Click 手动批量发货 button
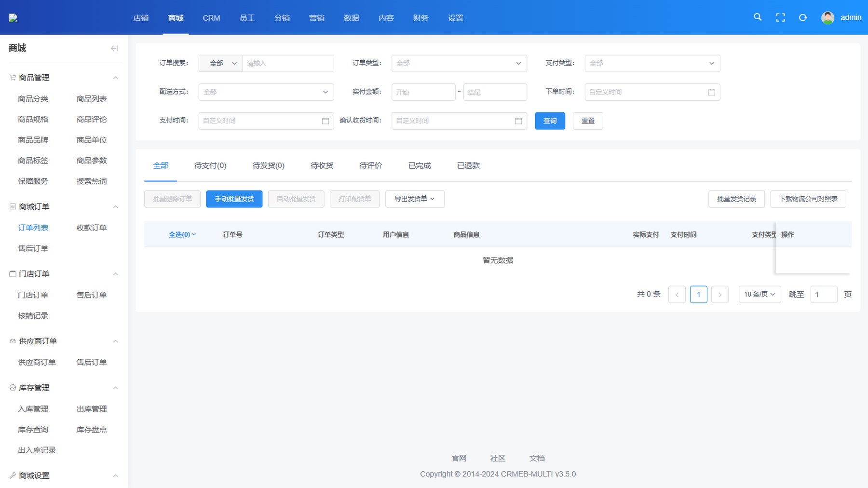Screen dimensions: 868x488 (x=234, y=199)
